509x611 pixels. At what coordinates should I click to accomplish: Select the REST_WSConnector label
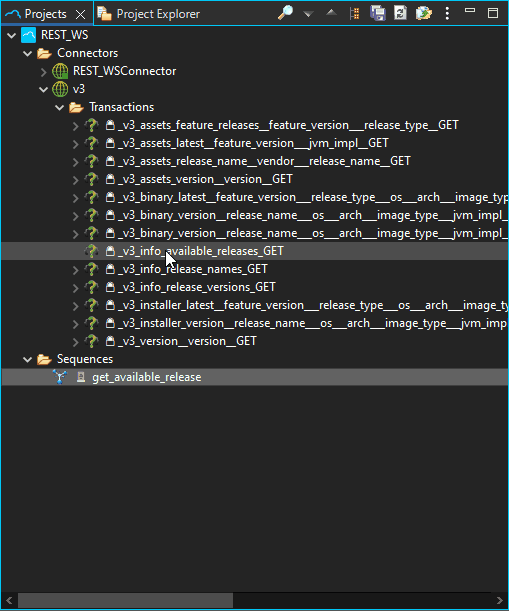point(124,71)
